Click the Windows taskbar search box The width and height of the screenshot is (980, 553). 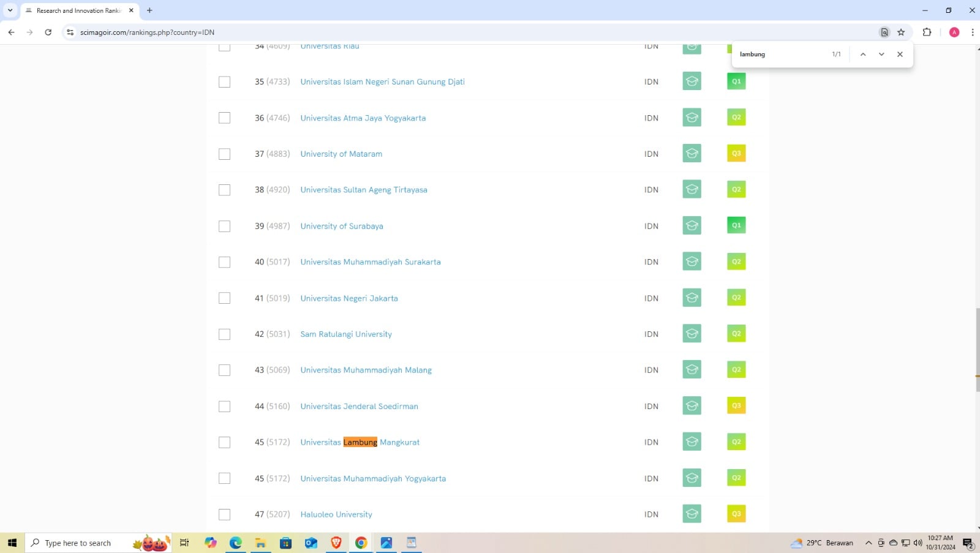[98, 543]
